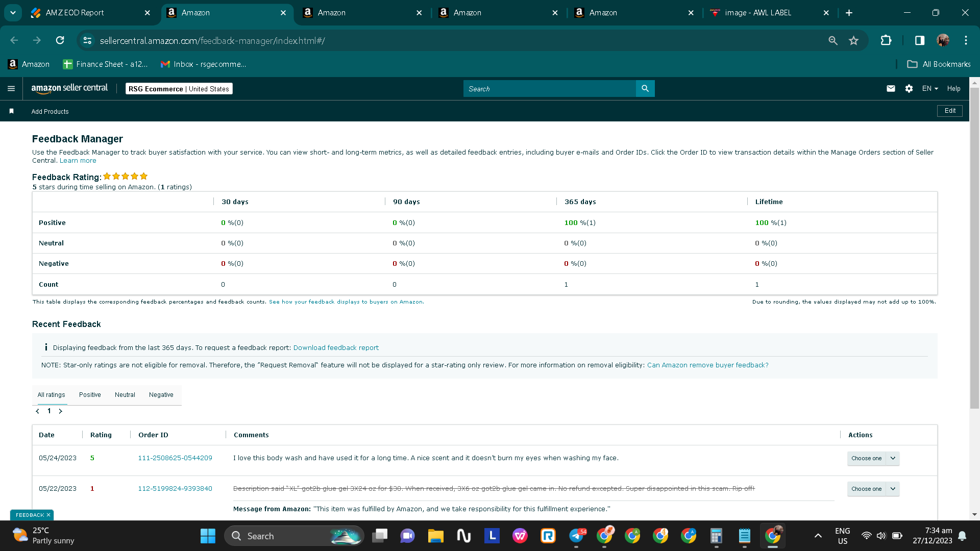
Task: Click the Add Products link
Action: (50, 112)
